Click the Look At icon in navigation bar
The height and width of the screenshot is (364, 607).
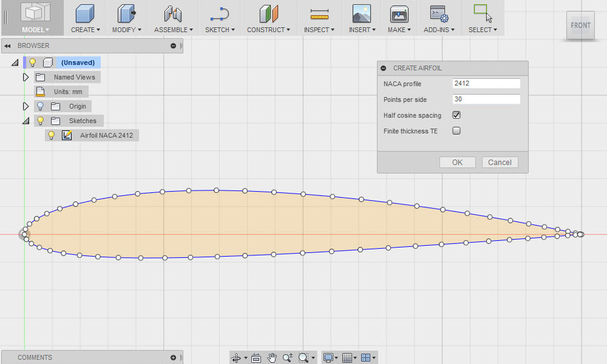[256, 358]
